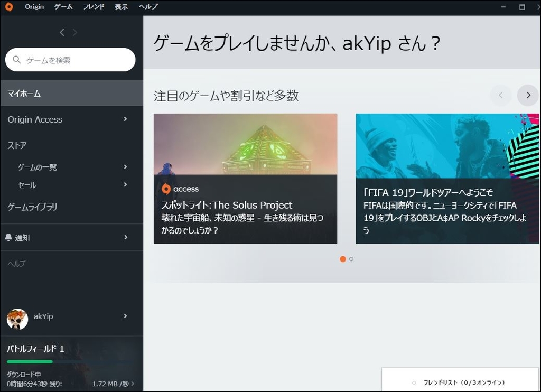This screenshot has height=392, width=541.
Task: Open the ゲーム menu
Action: (63, 6)
